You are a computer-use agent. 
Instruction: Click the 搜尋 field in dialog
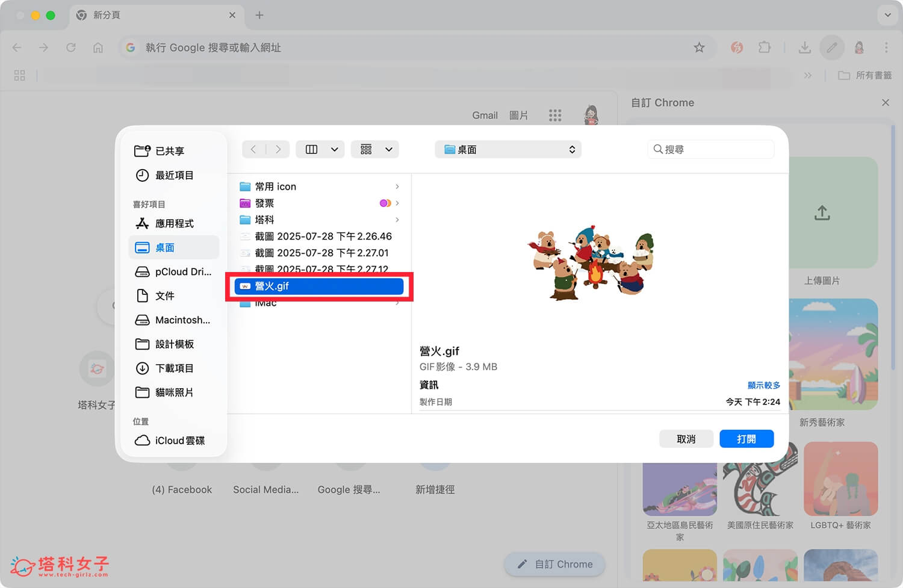[x=710, y=149]
